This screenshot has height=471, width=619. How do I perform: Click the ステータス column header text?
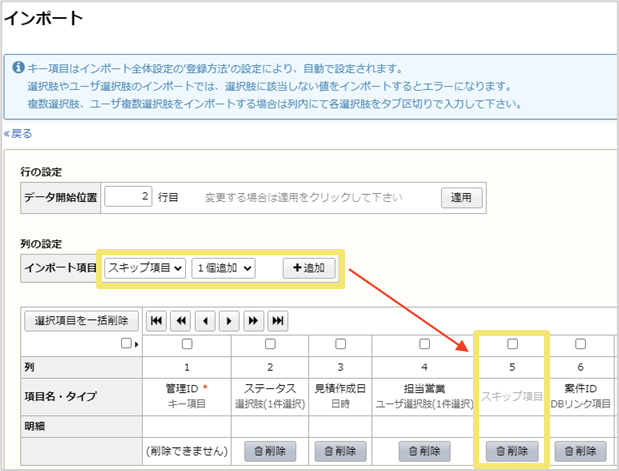[x=270, y=388]
